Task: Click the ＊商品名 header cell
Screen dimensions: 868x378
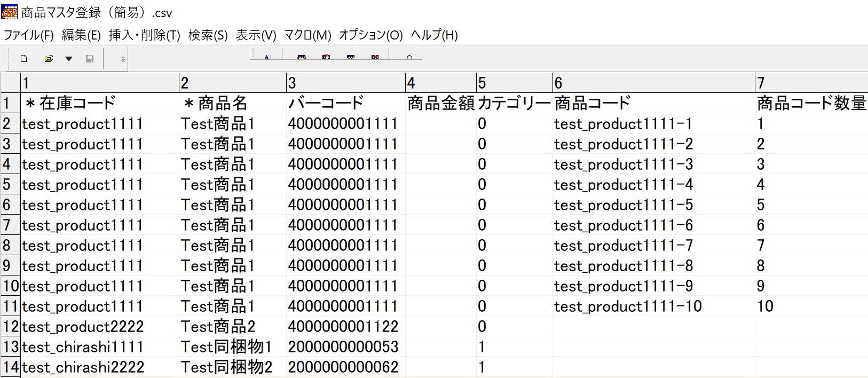Action: pyautogui.click(x=233, y=103)
